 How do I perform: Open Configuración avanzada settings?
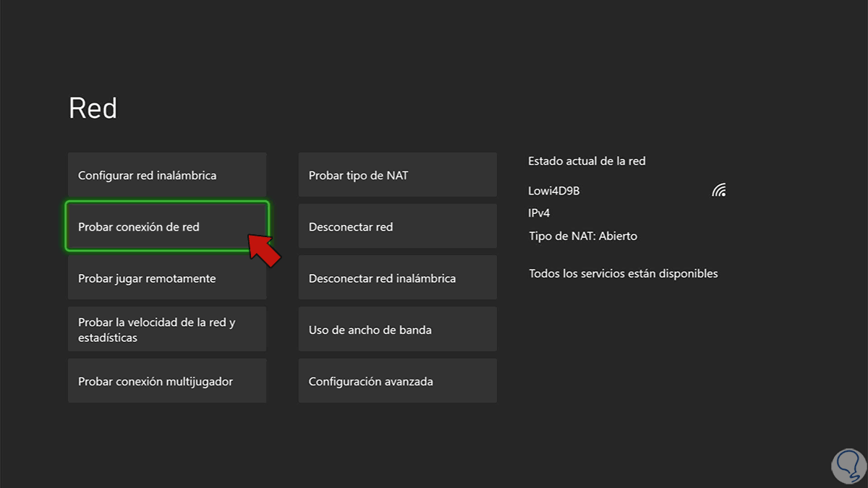397,381
